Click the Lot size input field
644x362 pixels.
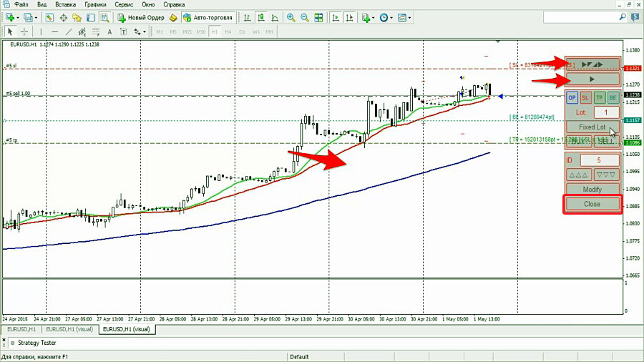pyautogui.click(x=606, y=112)
